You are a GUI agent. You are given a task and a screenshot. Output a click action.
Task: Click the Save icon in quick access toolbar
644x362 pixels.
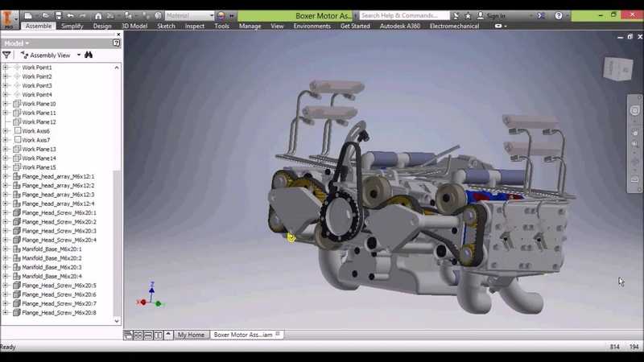pos(56,15)
